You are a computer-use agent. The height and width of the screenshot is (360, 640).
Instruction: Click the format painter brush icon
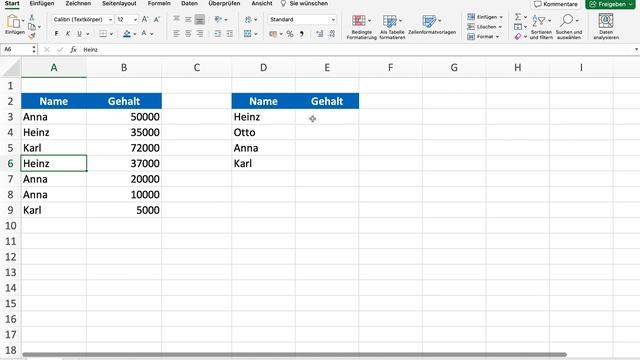(32, 36)
